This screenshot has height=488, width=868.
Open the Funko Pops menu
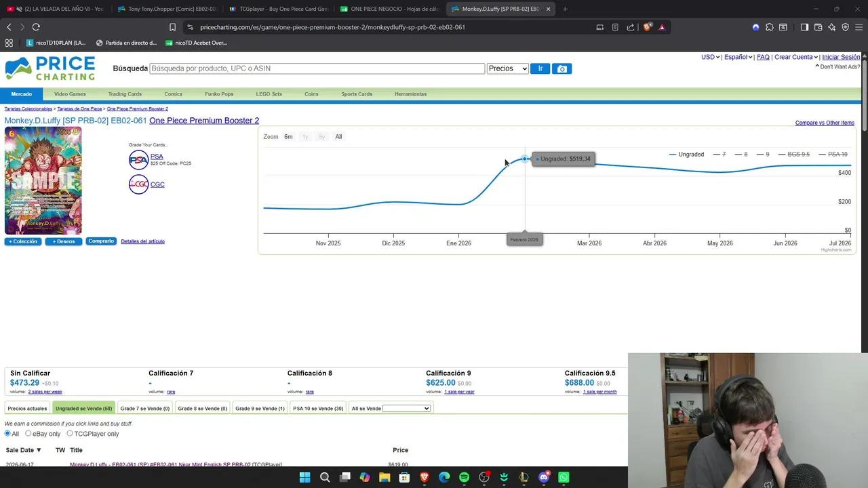[x=219, y=94]
